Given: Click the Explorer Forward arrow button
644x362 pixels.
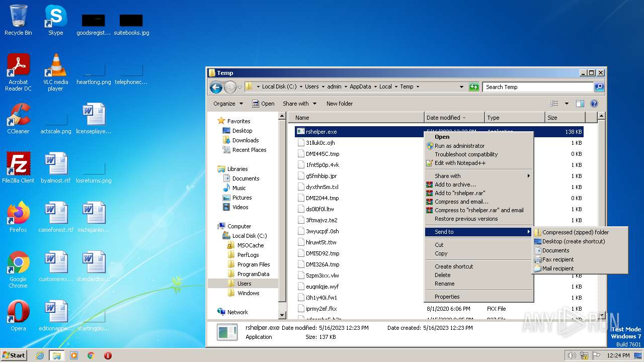Looking at the screenshot, I should coord(230,87).
